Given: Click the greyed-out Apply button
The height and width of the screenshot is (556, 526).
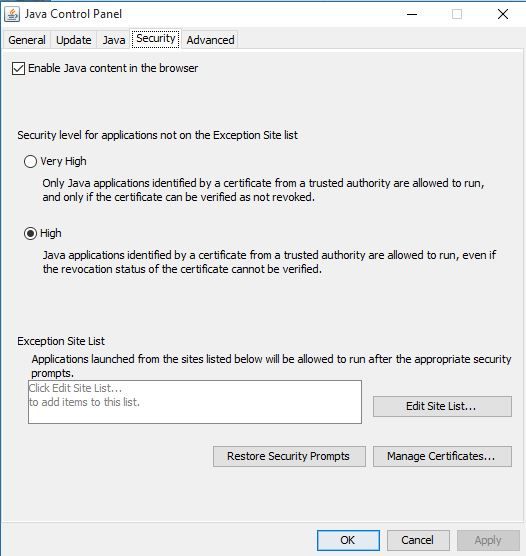Looking at the screenshot, I should 488,540.
